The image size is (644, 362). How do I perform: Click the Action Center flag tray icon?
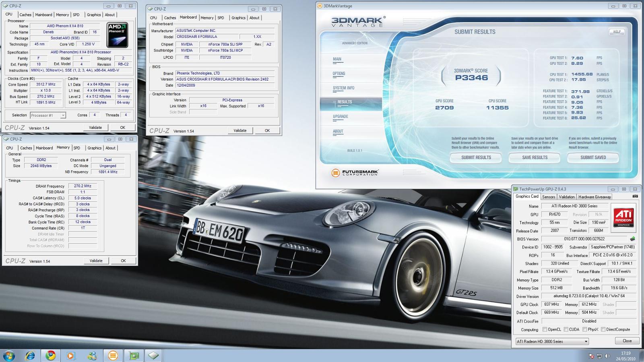click(x=591, y=356)
